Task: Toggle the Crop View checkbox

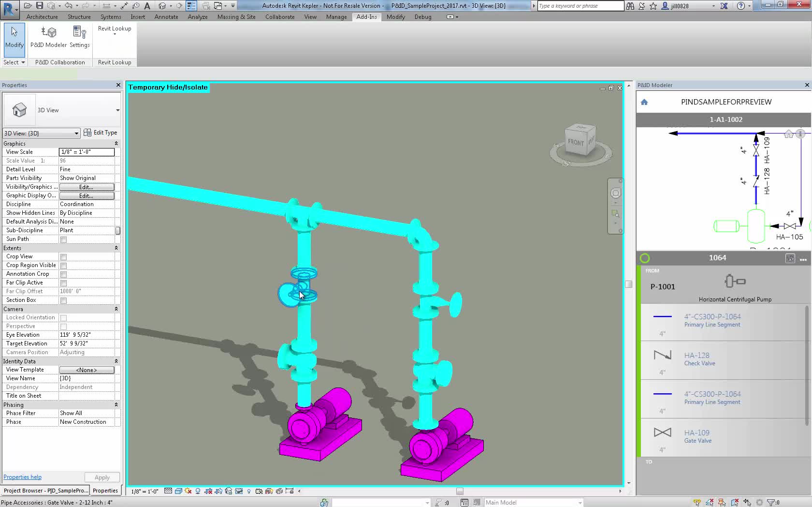Action: pos(63,256)
